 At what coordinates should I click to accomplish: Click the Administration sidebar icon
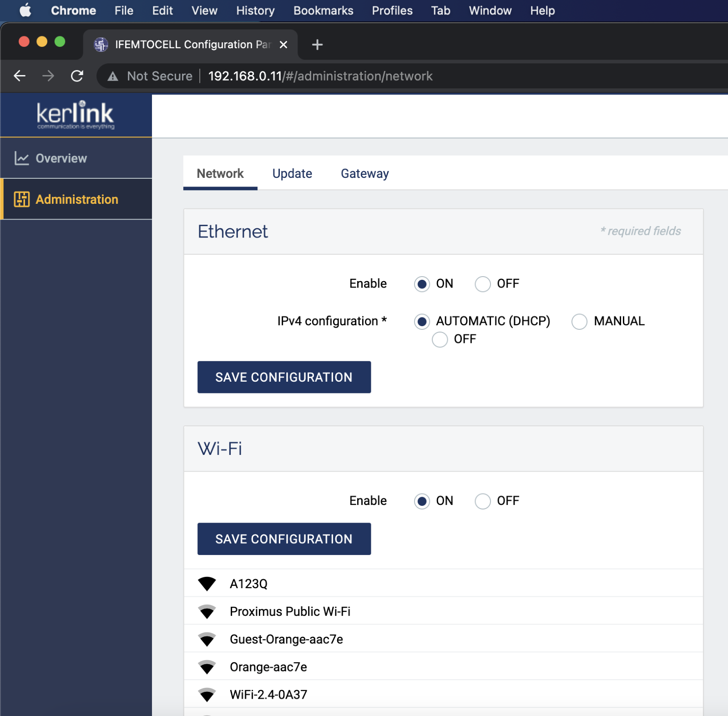point(21,199)
